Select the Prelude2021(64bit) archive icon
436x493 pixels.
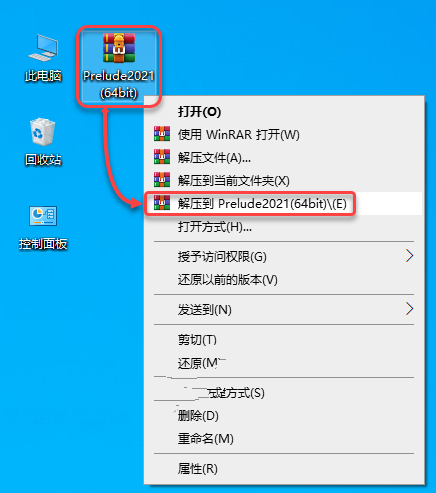click(x=119, y=48)
